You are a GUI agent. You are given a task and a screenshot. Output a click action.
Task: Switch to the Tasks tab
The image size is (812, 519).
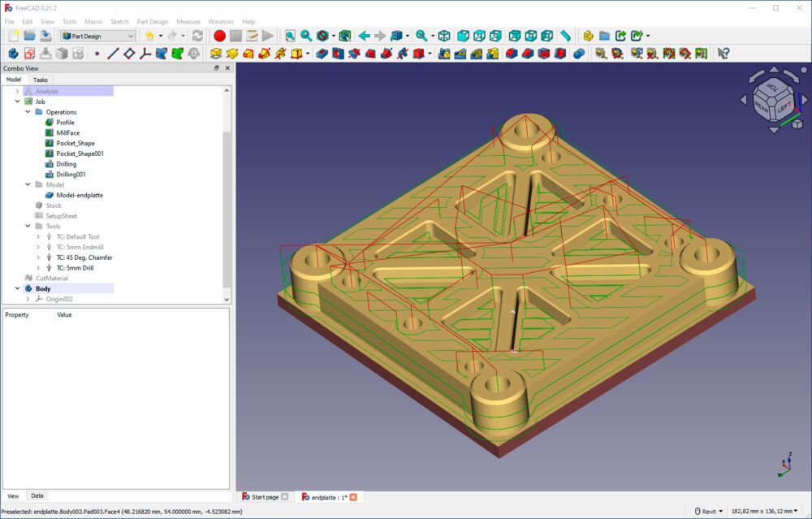click(x=40, y=80)
